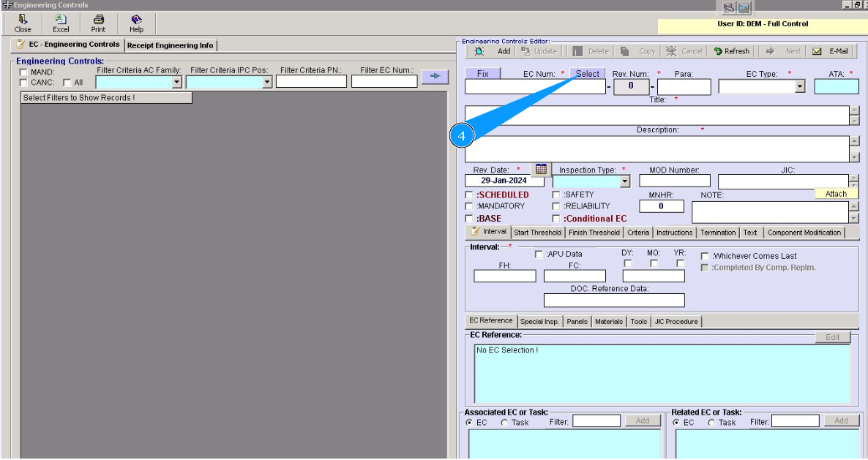868x460 pixels.
Task: Enable the SCHEDULED checkbox
Action: (x=470, y=195)
